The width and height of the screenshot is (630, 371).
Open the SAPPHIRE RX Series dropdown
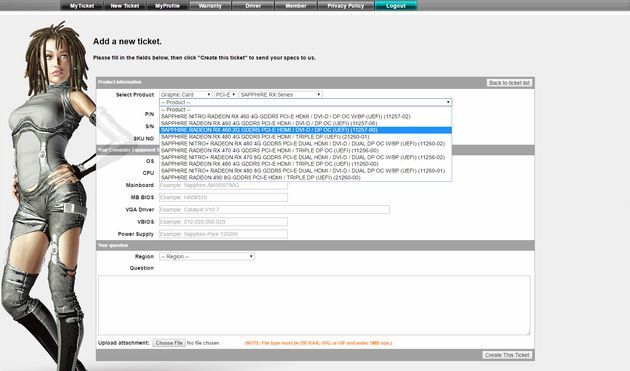click(280, 94)
